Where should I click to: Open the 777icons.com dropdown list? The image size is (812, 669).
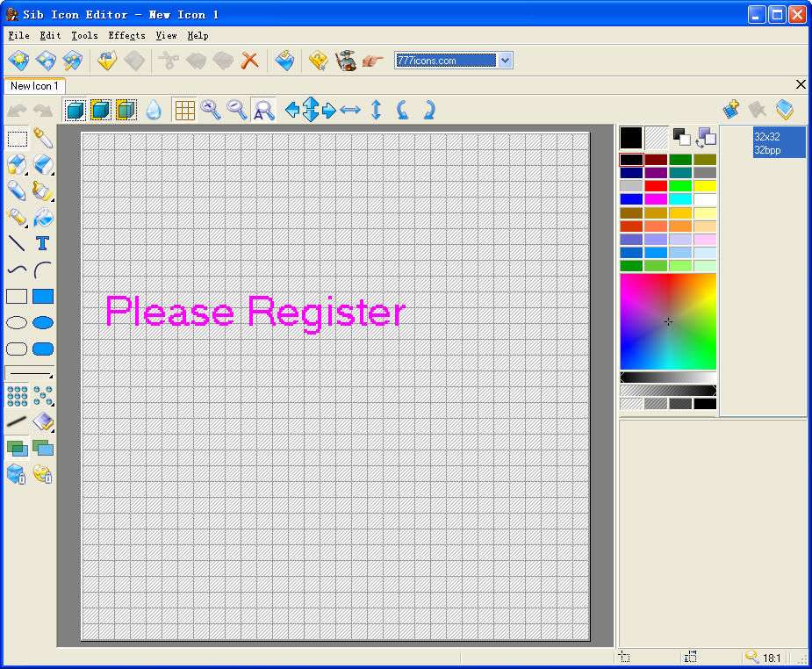pos(505,61)
